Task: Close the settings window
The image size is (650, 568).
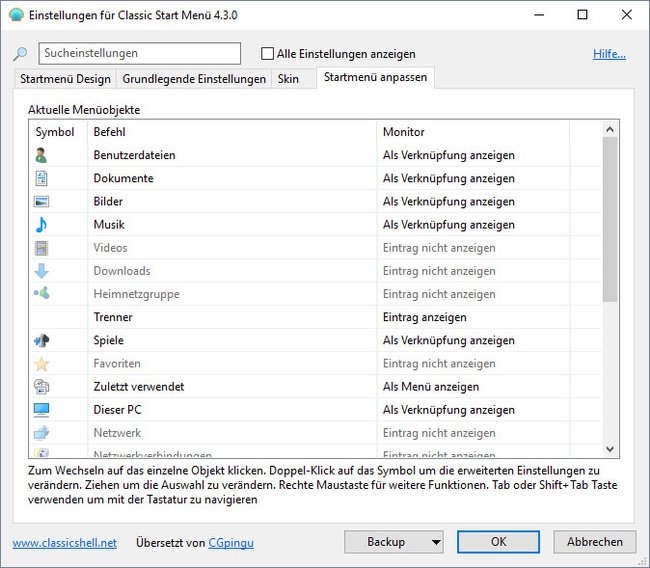Action: pos(627,15)
